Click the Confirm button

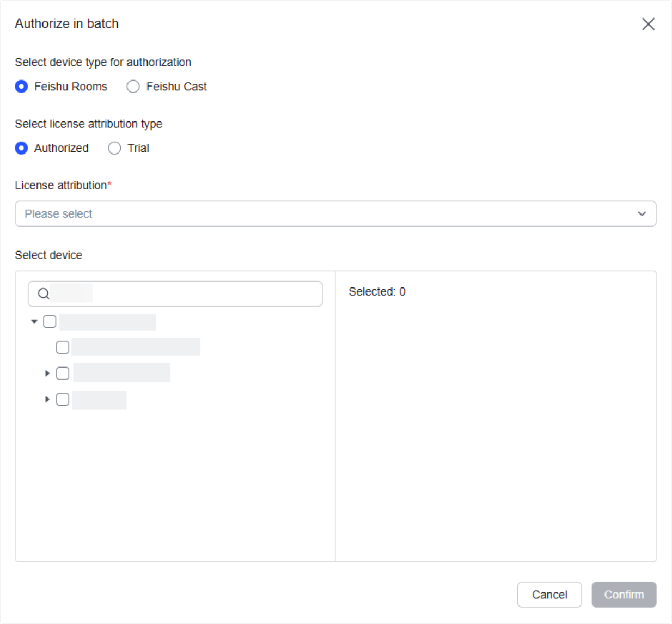(x=624, y=595)
